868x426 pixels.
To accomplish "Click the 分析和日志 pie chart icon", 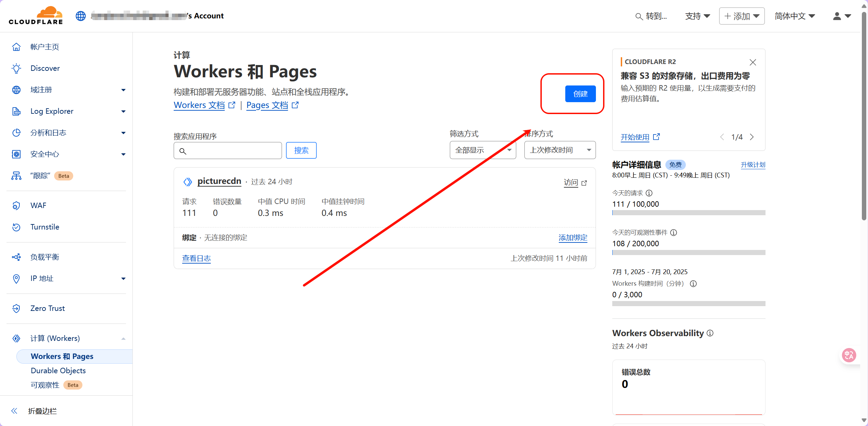I will (16, 133).
